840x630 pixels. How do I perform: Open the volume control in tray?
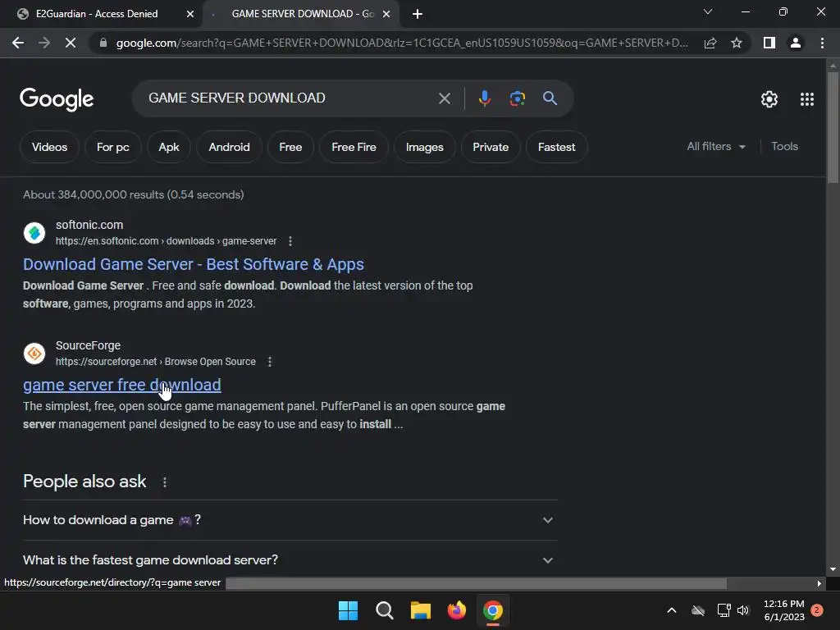[743, 610]
